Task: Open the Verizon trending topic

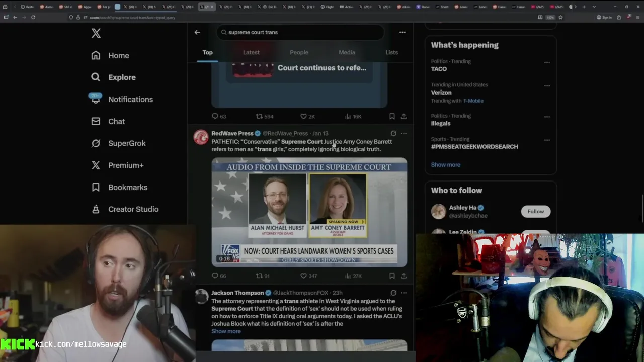Action: click(x=441, y=93)
